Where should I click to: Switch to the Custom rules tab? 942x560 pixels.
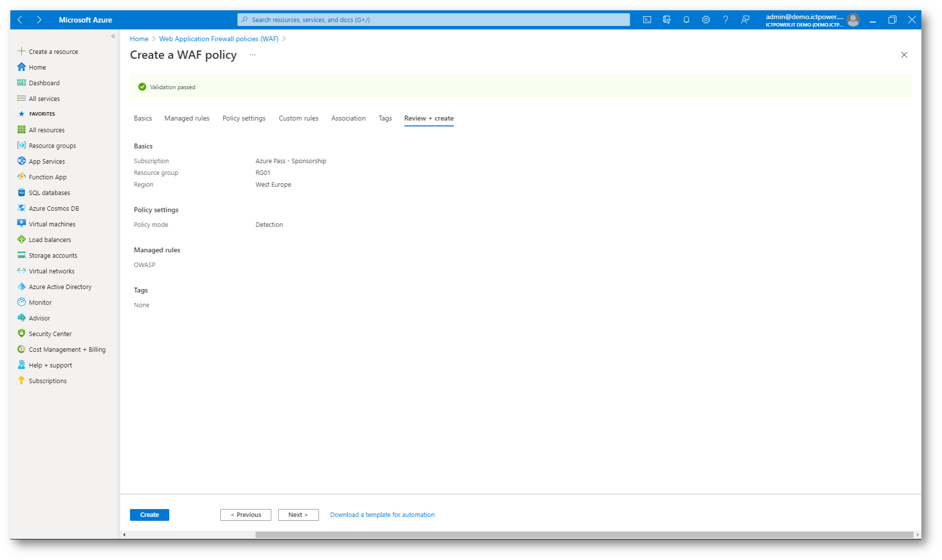coord(298,118)
